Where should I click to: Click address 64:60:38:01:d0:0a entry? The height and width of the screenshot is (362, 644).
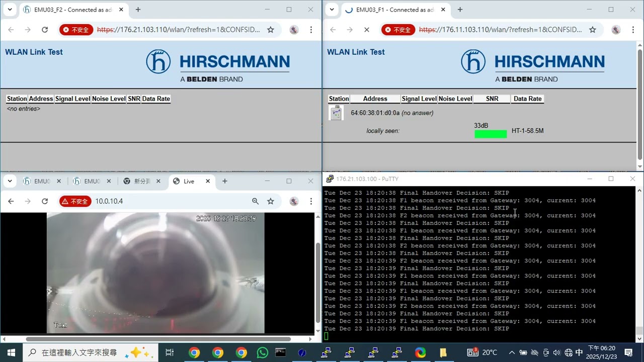click(375, 113)
